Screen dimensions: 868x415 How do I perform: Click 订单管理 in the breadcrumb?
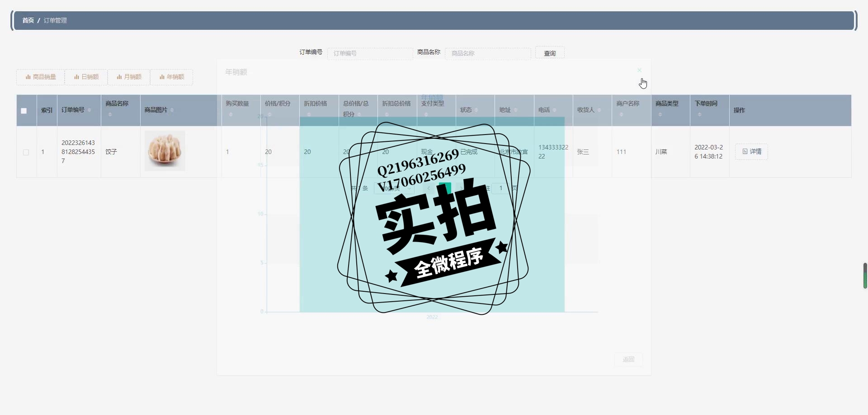[x=55, y=20]
